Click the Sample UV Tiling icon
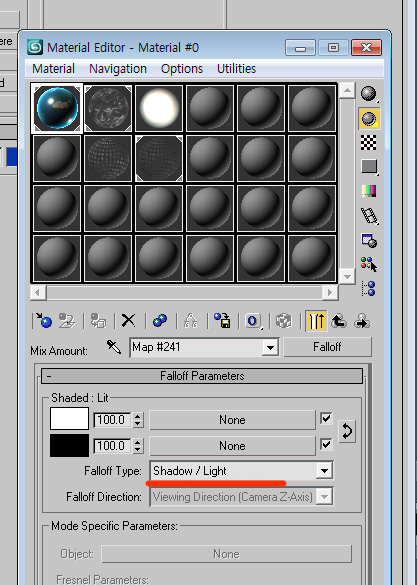The image size is (417, 585). click(369, 167)
